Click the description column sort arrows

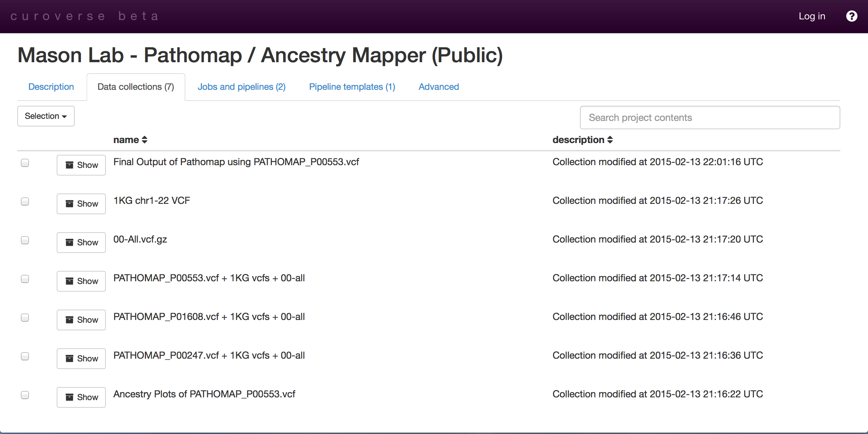(x=610, y=140)
